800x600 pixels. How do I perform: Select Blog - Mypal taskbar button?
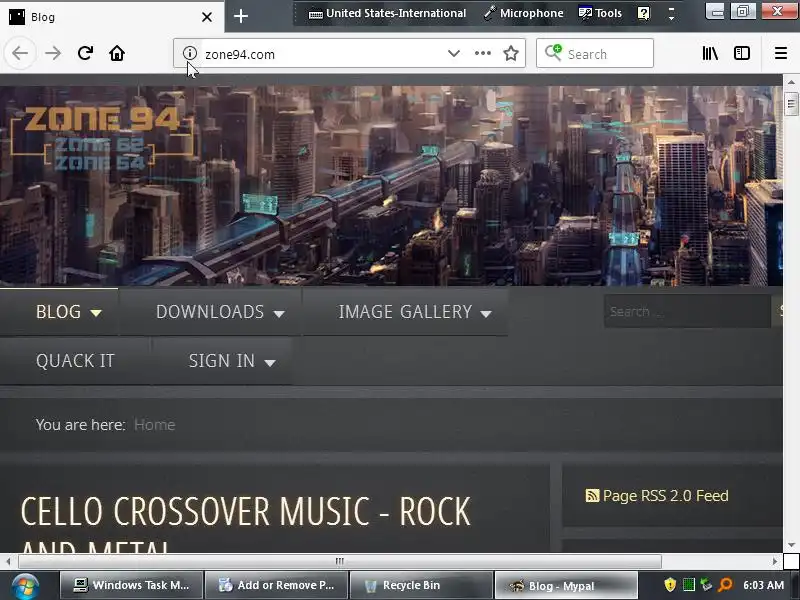coord(566,585)
